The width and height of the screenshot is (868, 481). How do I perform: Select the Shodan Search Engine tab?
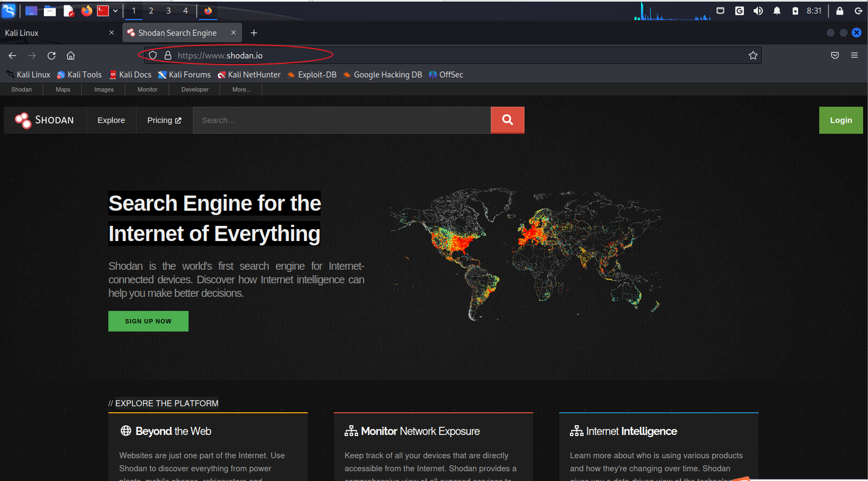182,33
